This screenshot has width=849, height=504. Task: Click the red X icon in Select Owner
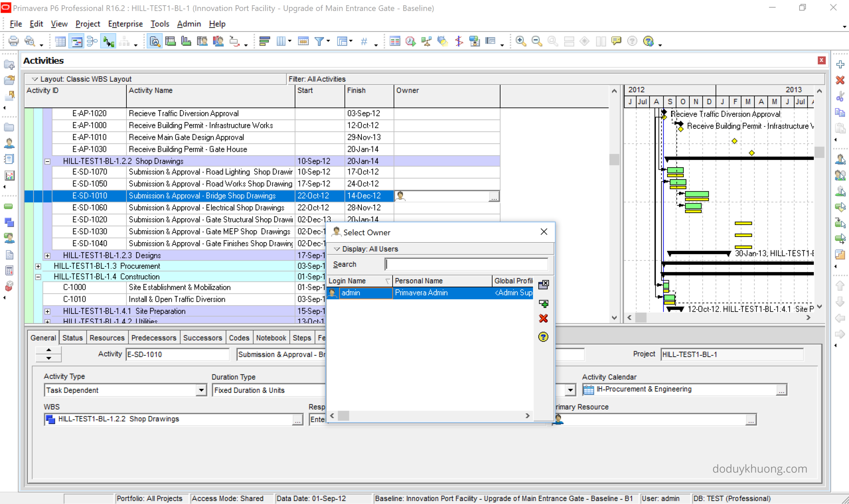pyautogui.click(x=543, y=319)
